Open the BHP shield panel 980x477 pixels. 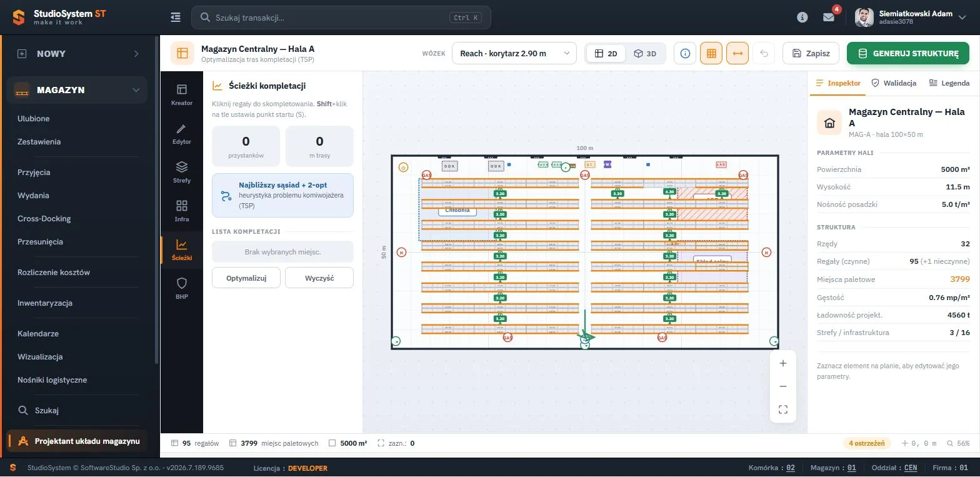click(182, 288)
